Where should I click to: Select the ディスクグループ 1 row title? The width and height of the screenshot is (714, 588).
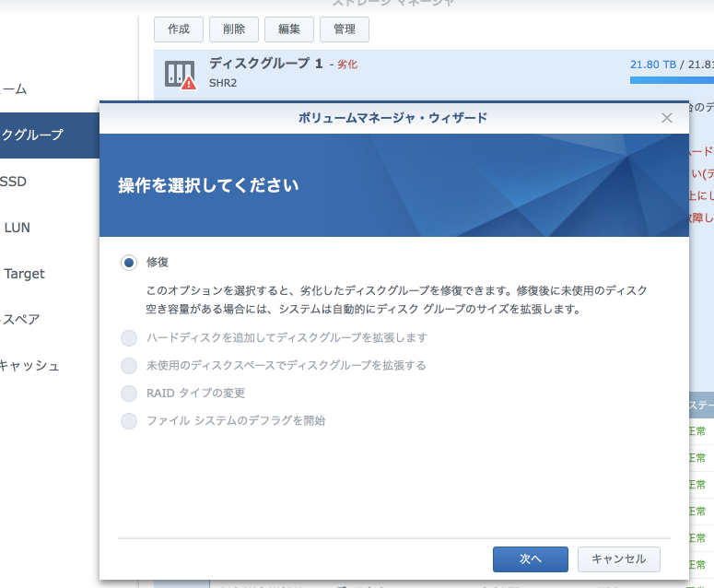265,64
